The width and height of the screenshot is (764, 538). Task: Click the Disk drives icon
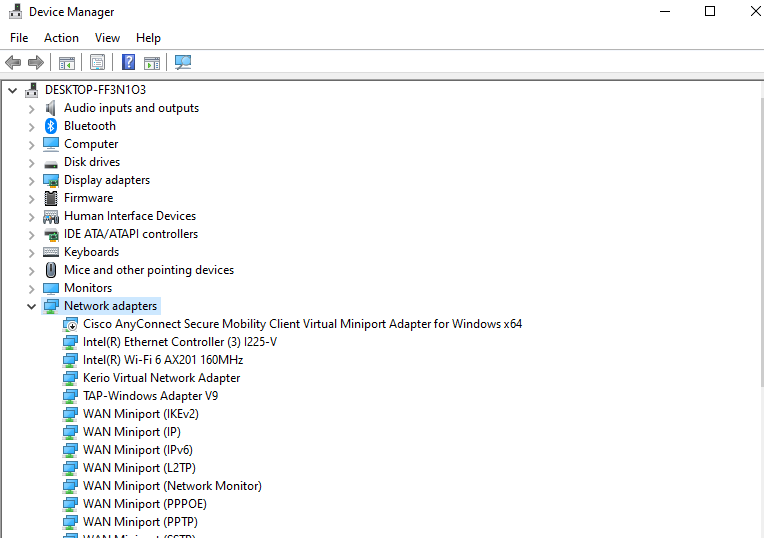(x=51, y=164)
